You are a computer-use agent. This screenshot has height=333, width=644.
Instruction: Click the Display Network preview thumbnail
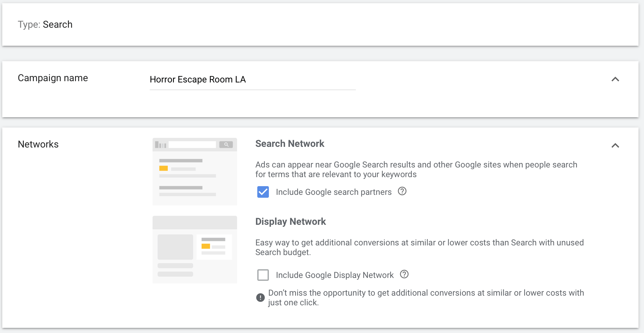(194, 250)
